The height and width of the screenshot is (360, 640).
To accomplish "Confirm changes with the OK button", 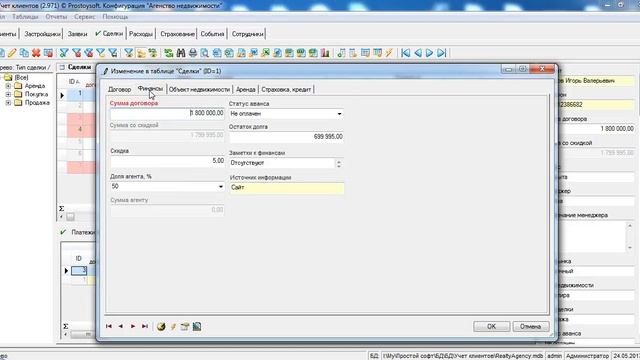I will tap(491, 327).
